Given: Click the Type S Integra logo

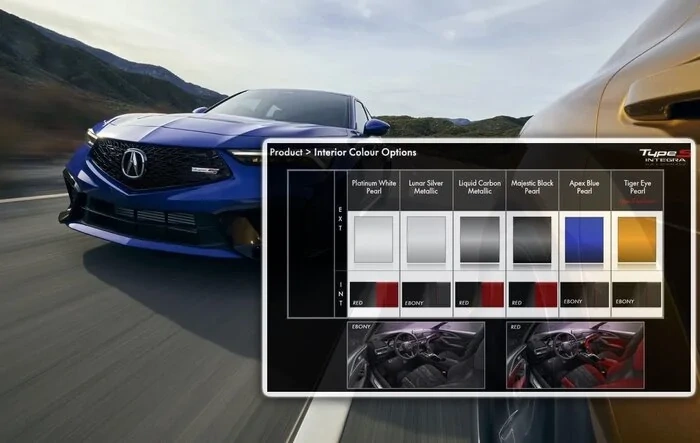Looking at the screenshot, I should click(x=664, y=157).
